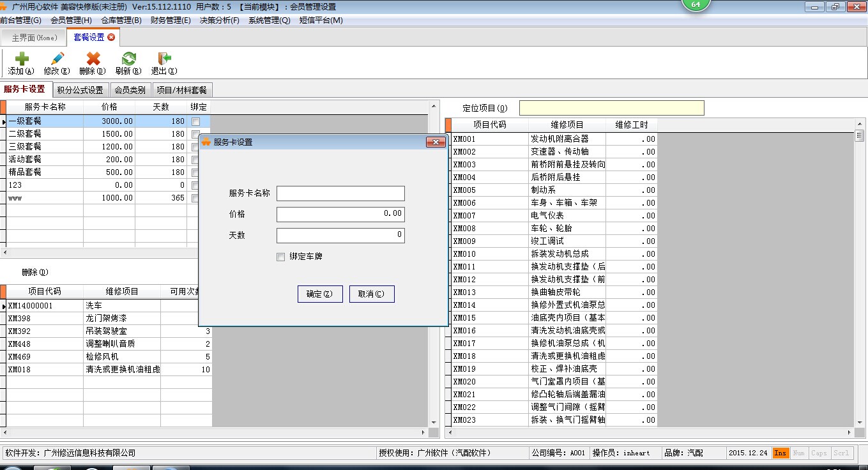Switch to 主界面(Home) tab
The width and height of the screenshot is (868, 470).
(34, 38)
